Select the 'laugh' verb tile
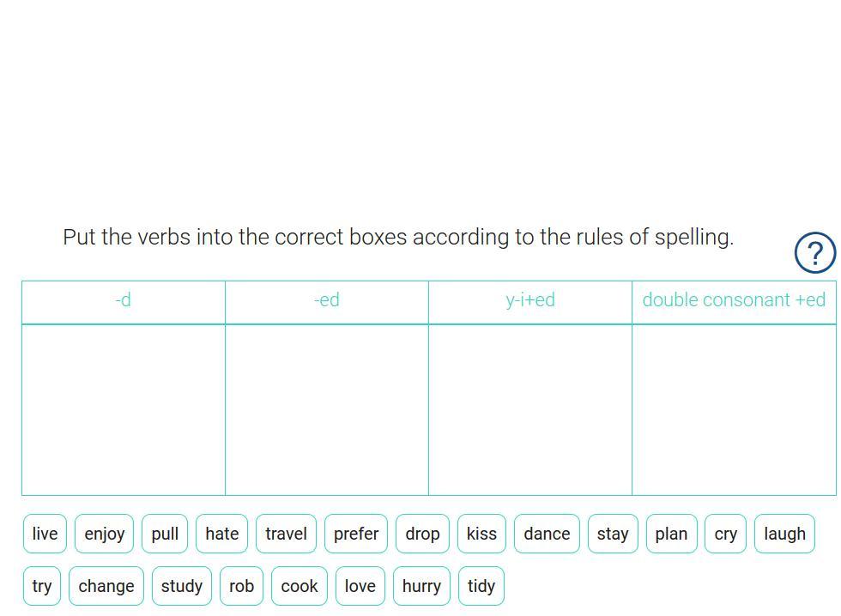Viewport: 841px width, 616px height. click(784, 534)
